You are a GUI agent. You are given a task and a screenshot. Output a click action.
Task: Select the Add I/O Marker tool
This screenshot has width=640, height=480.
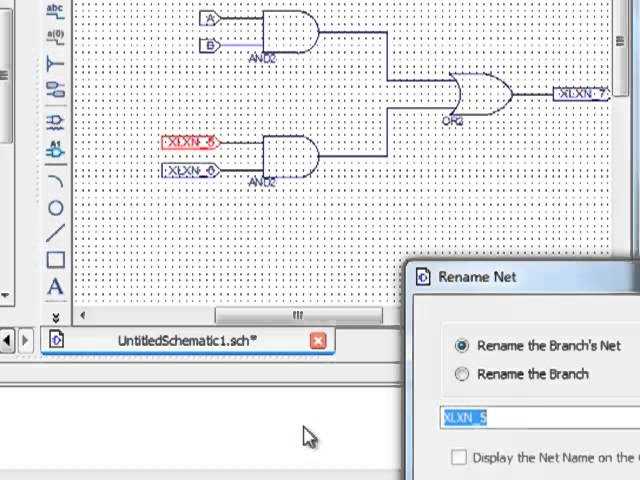56,89
